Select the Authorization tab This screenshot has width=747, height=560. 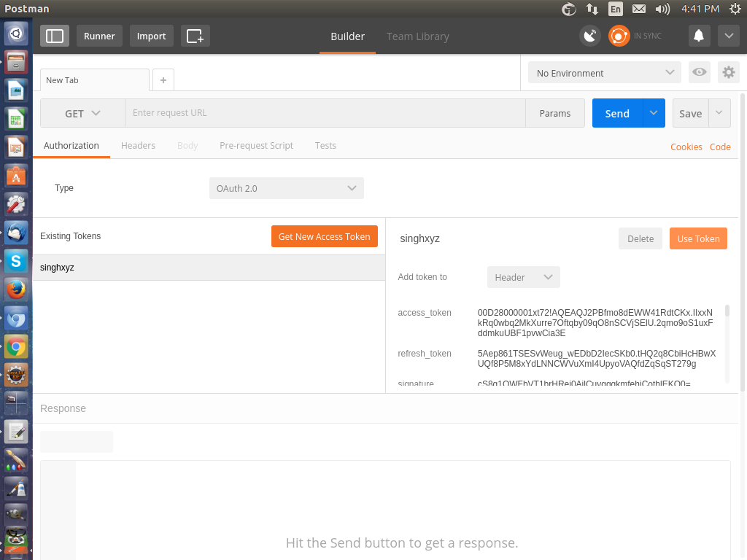71,146
